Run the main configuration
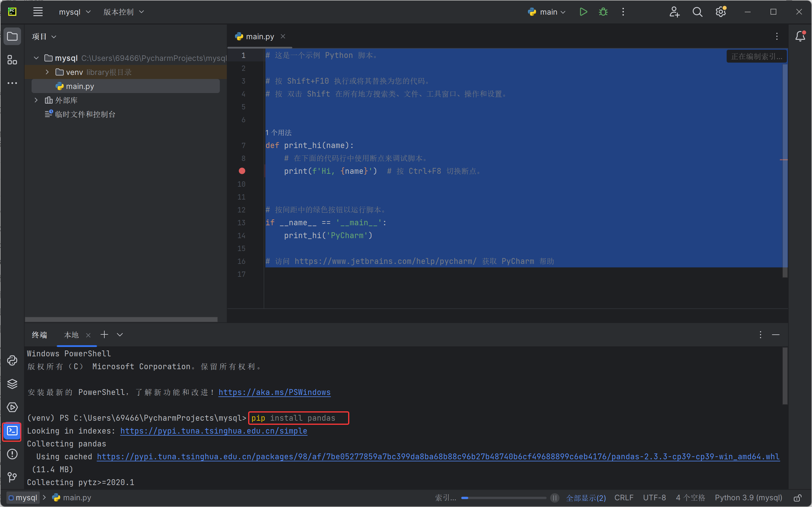This screenshot has width=812, height=507. pos(583,12)
